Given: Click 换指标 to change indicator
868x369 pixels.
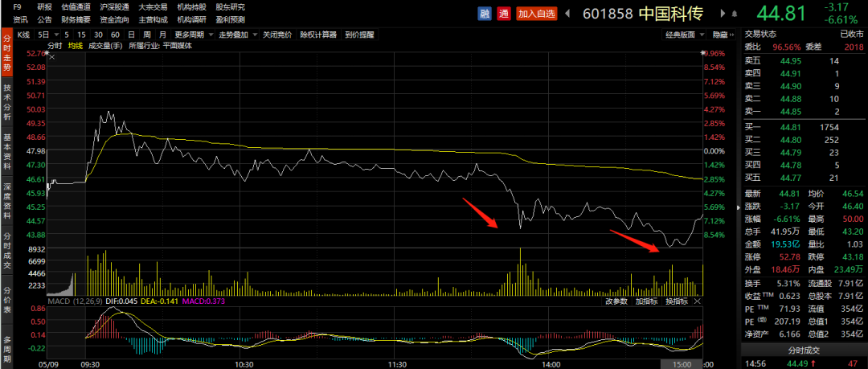Looking at the screenshot, I should click(x=676, y=301).
